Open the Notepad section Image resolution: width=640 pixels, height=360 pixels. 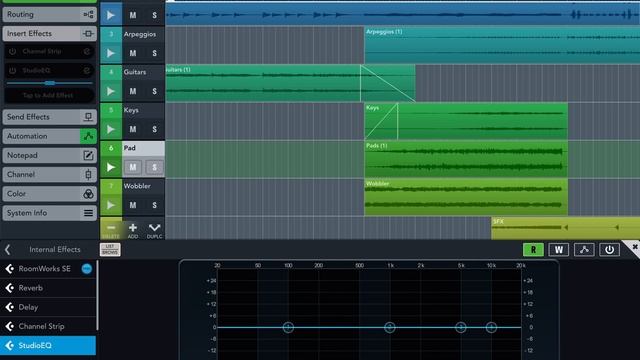49,155
